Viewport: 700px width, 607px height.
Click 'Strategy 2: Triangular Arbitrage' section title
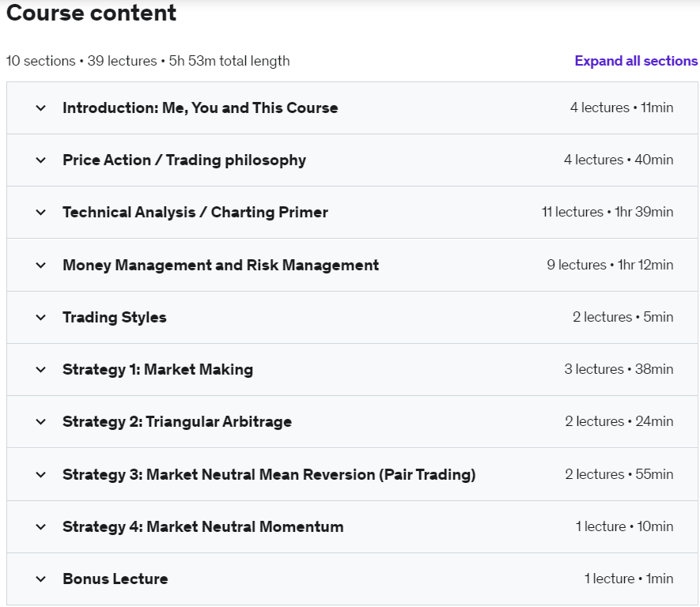coord(177,422)
